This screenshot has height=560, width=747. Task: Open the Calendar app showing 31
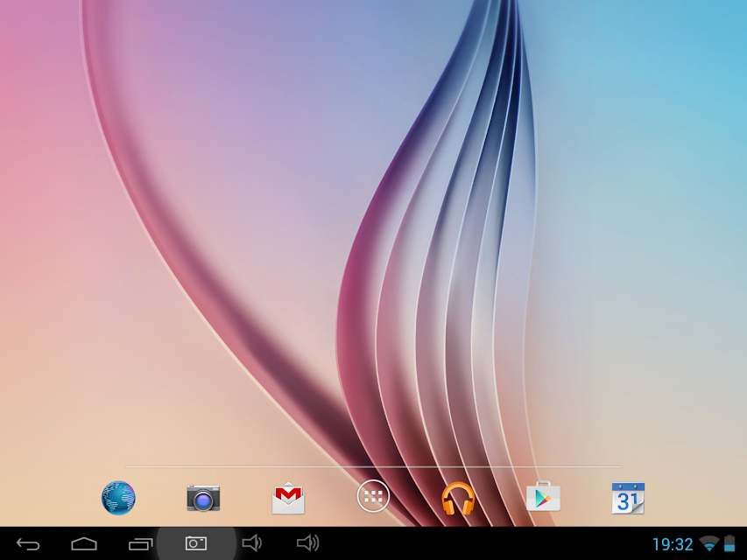pos(628,498)
